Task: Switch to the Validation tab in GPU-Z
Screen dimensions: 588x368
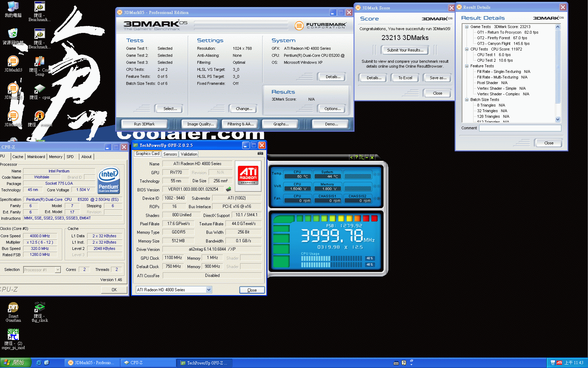Action: (189, 154)
